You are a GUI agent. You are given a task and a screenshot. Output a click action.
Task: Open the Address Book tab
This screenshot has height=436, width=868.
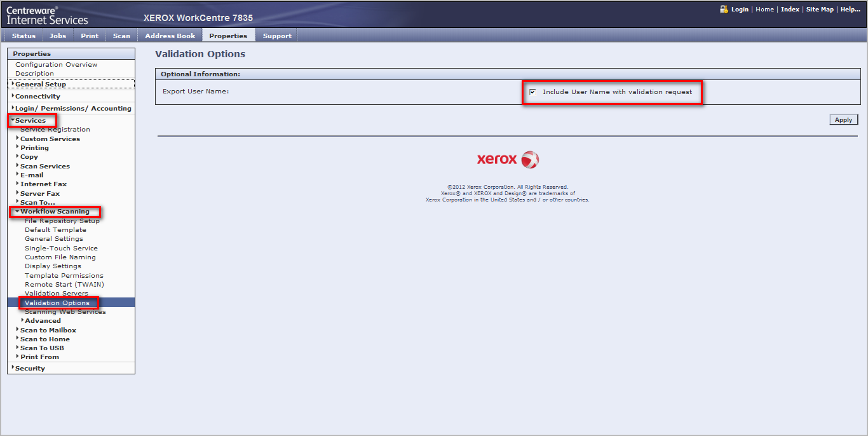(x=170, y=36)
